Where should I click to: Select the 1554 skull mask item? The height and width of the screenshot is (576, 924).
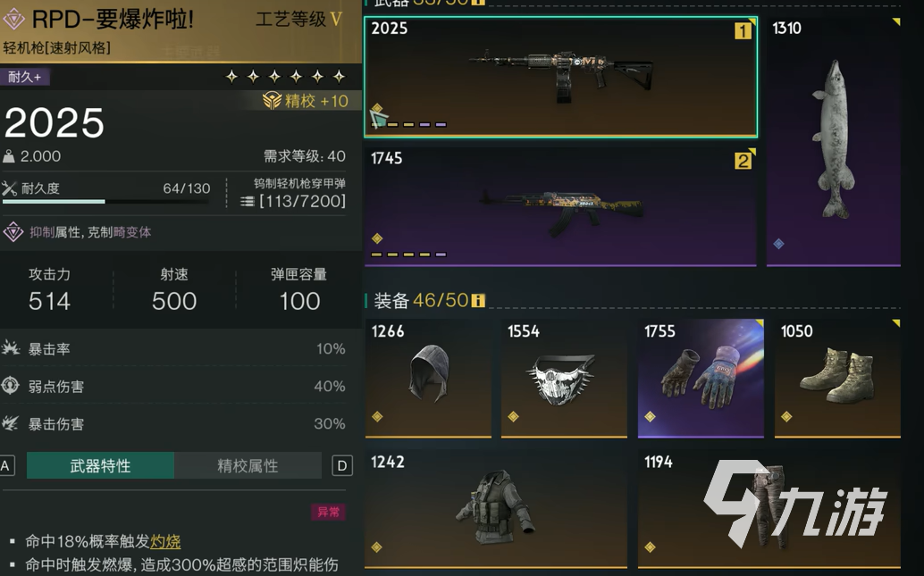(x=564, y=379)
